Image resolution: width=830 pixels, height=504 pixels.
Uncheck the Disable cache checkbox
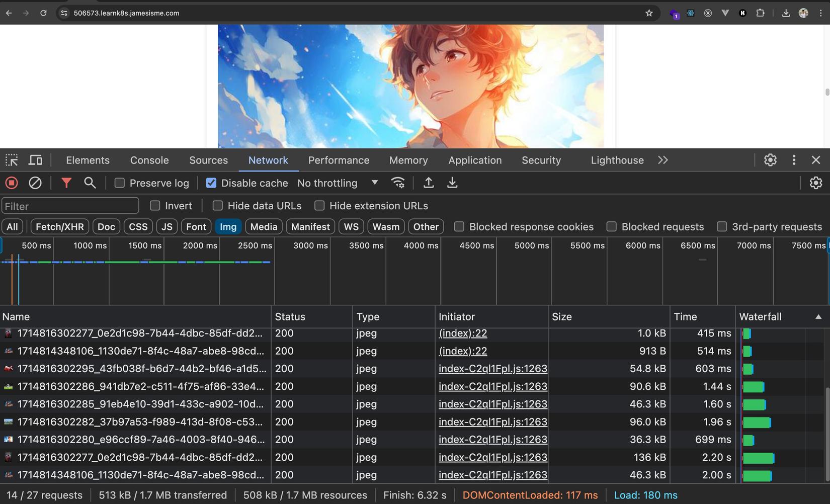[211, 183]
